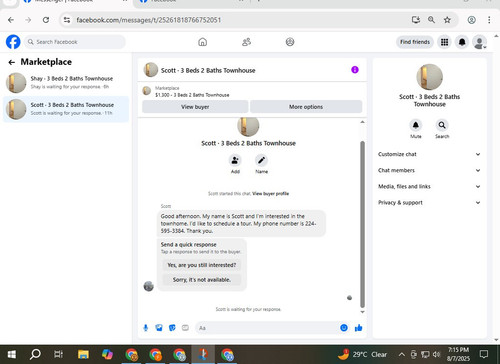
Task: Open the Home feed icon
Action: pyautogui.click(x=202, y=42)
